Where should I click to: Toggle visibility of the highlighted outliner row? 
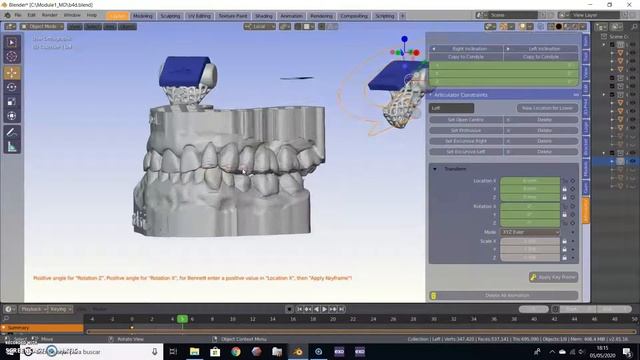pyautogui.click(x=633, y=162)
